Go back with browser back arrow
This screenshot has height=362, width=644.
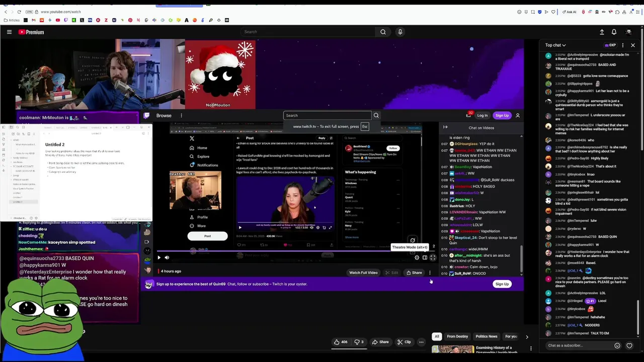click(x=6, y=12)
